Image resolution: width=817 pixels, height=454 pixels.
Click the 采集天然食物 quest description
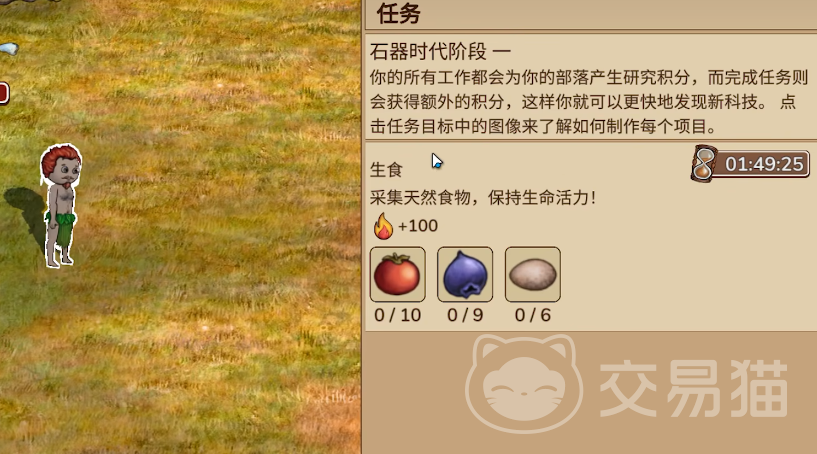point(482,198)
